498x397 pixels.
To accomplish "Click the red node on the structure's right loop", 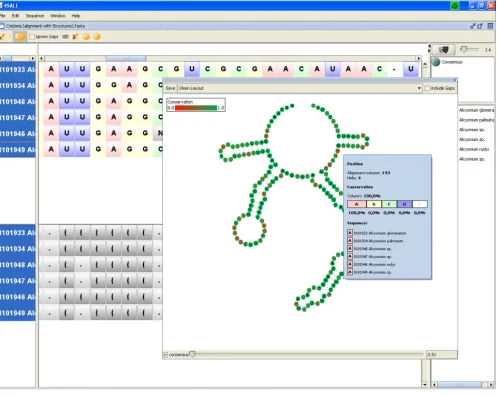I will coord(337,151).
